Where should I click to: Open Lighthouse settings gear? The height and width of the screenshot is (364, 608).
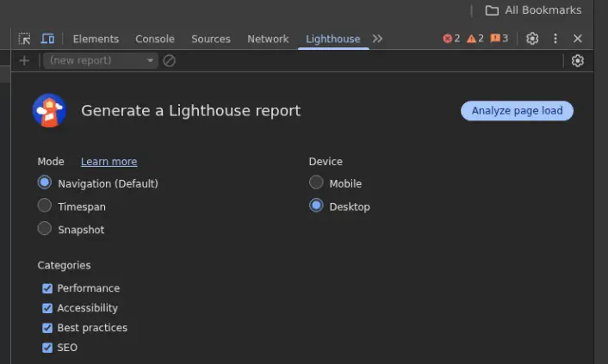click(577, 60)
